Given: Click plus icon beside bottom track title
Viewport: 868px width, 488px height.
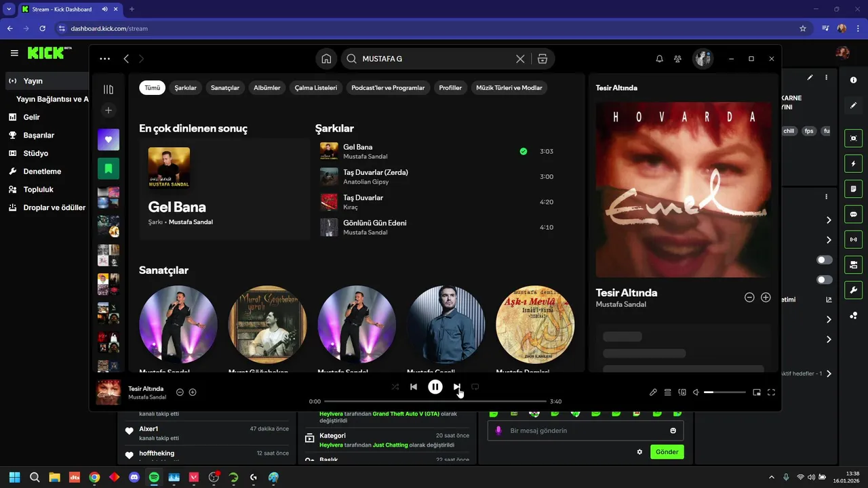Looking at the screenshot, I should pyautogui.click(x=193, y=392).
